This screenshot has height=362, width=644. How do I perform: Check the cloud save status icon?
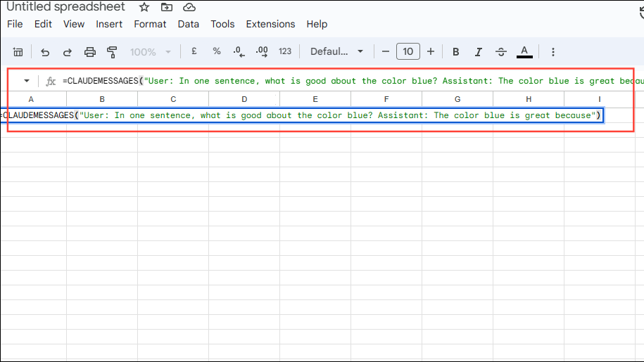(x=189, y=7)
